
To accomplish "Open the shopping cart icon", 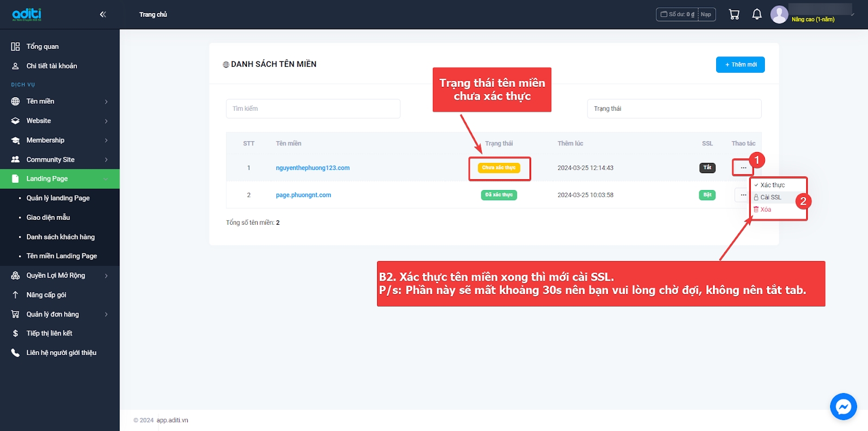I will 734,15.
